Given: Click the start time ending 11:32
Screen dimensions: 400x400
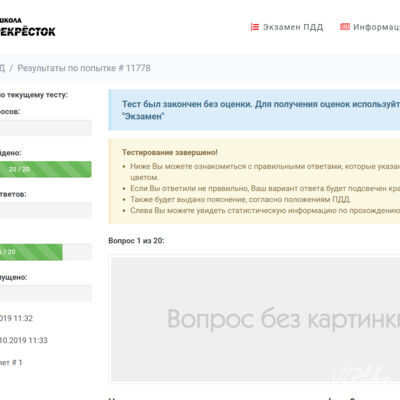Looking at the screenshot, I should click(16, 318).
